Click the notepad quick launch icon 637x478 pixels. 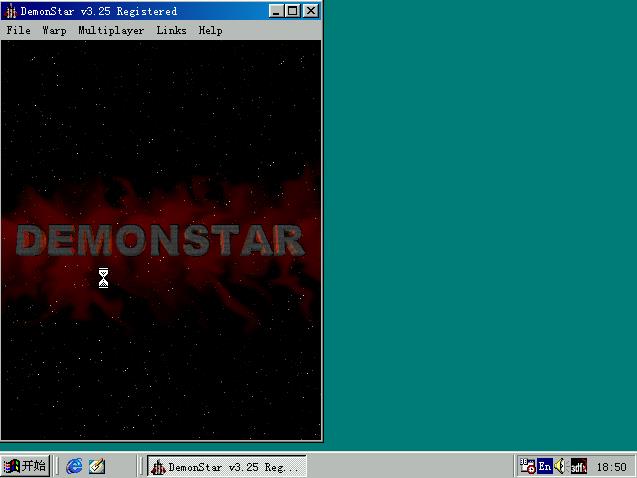point(97,466)
